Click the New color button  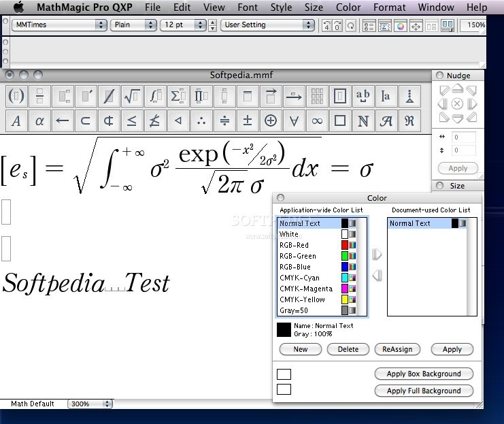[301, 349]
